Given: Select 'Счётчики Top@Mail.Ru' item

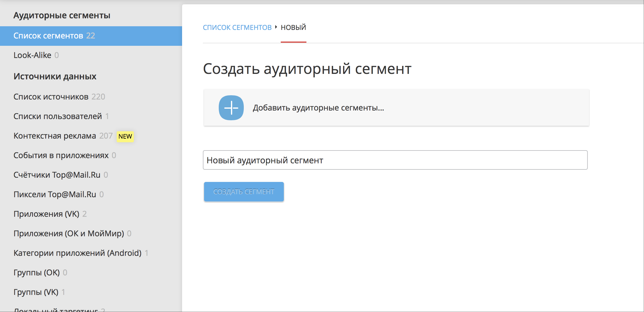Looking at the screenshot, I should pos(57,175).
